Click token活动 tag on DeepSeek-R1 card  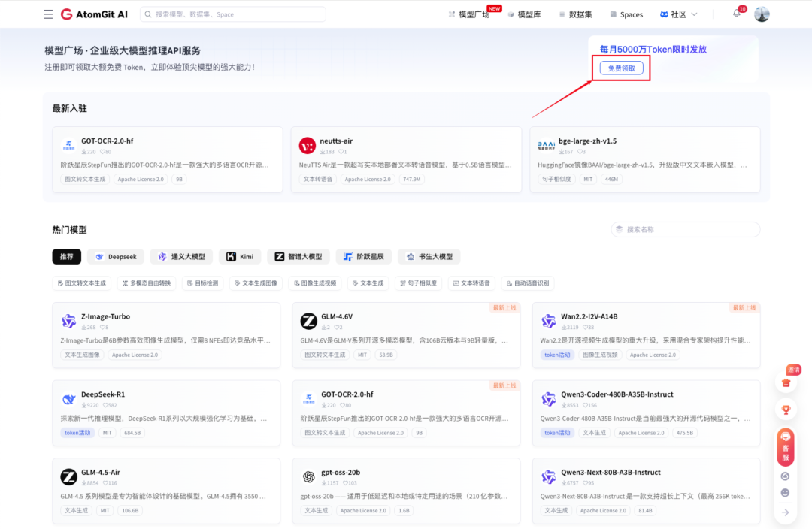(77, 433)
